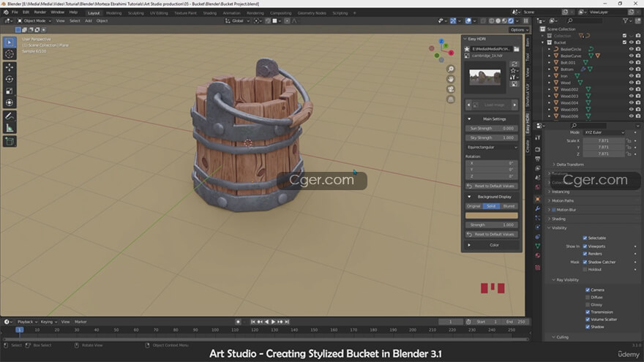The width and height of the screenshot is (644, 362).
Task: Select the Measure tool
Action: tap(10, 127)
